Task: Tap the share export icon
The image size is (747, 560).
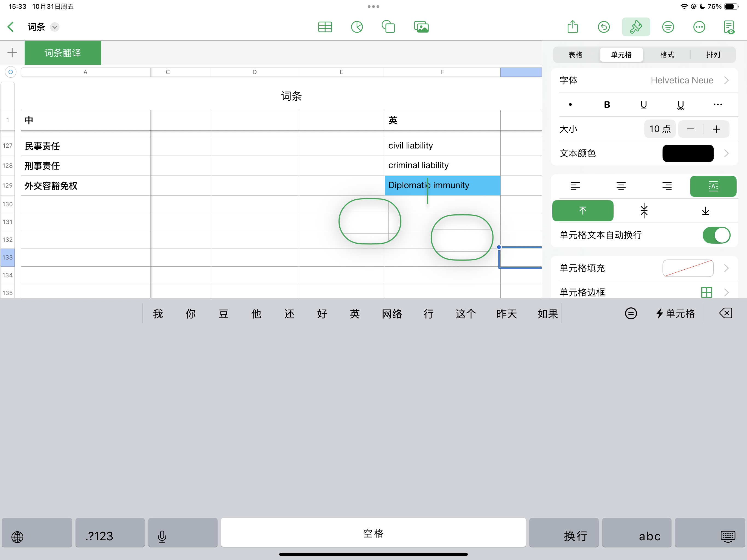Action: (x=573, y=27)
